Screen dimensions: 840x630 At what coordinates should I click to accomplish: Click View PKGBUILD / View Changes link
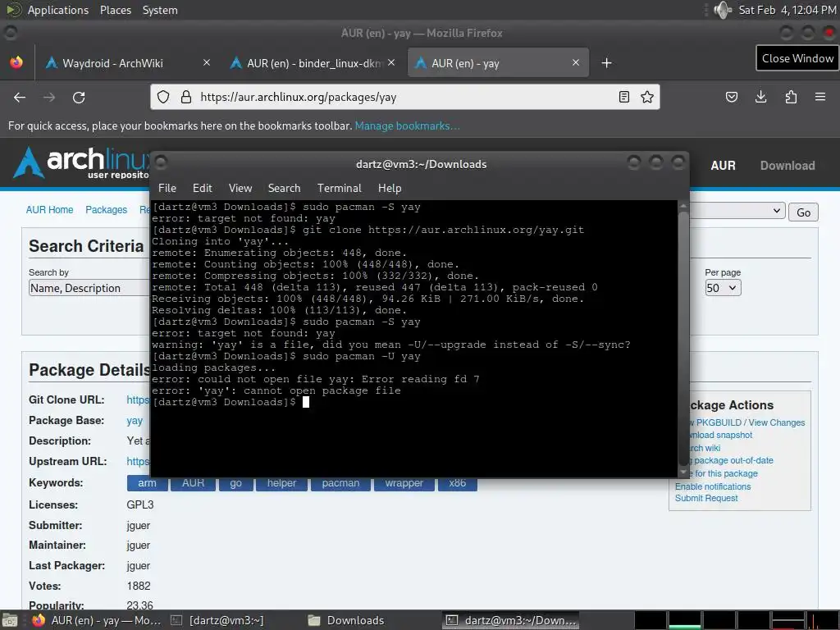click(746, 422)
